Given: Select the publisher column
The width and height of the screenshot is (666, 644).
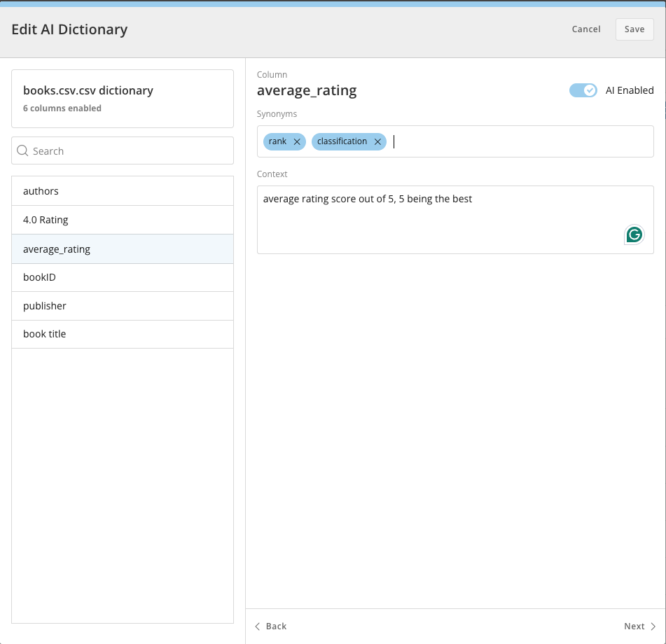Looking at the screenshot, I should point(123,306).
